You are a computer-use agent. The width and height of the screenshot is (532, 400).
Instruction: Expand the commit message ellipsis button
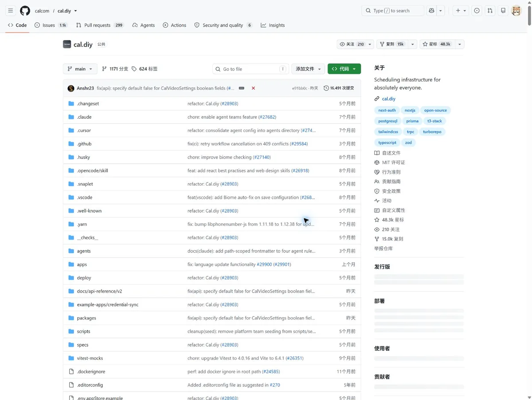(x=242, y=88)
